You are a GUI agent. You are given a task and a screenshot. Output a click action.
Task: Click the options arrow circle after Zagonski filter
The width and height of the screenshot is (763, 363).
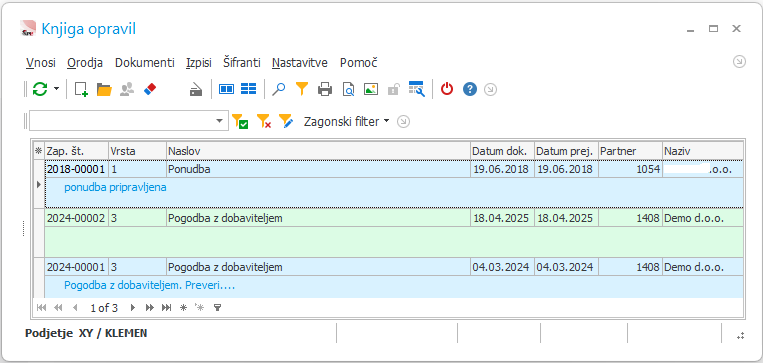coord(403,122)
